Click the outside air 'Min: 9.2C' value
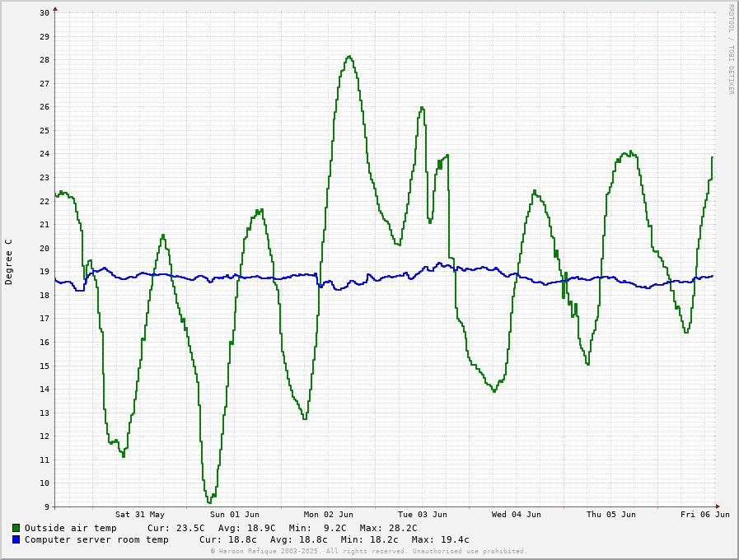The image size is (739, 560). click(317, 528)
